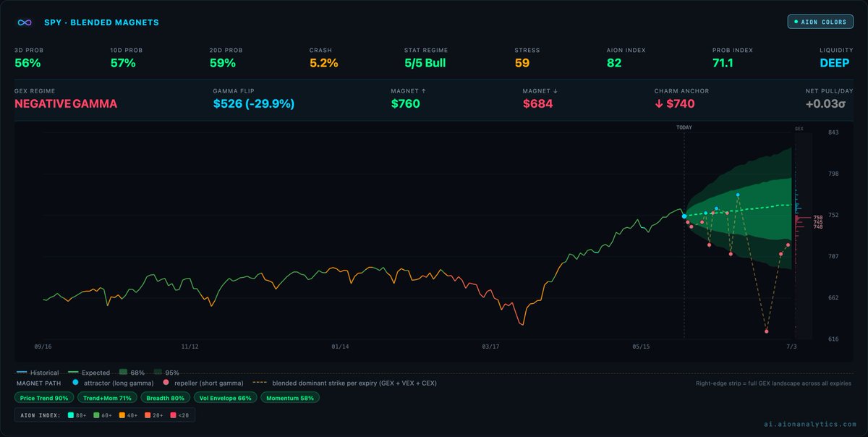
Task: Click the Historical legend line marker
Action: [x=21, y=373]
